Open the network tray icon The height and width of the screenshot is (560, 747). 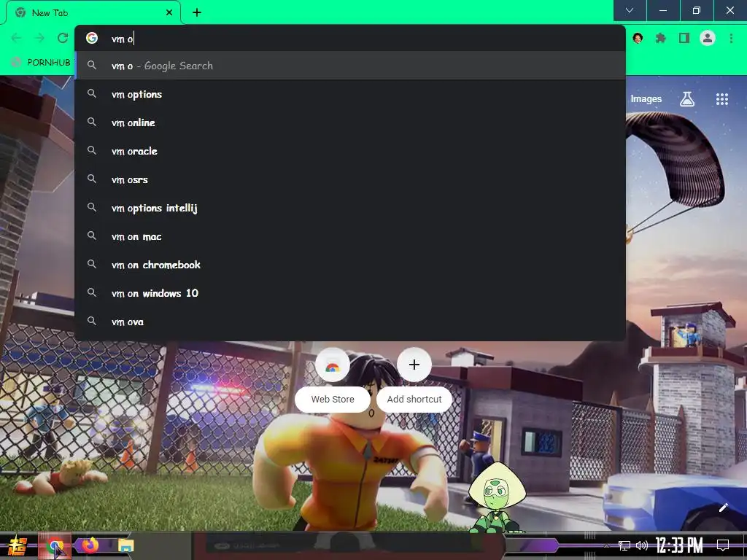tap(624, 545)
